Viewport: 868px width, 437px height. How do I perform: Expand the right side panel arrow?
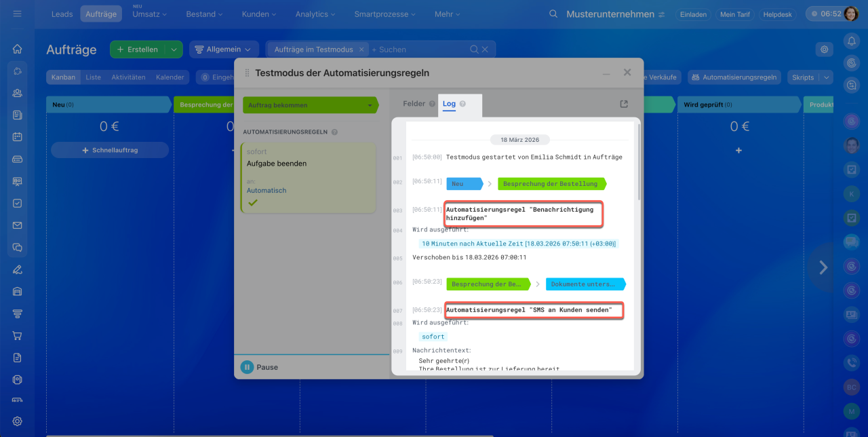pyautogui.click(x=823, y=267)
